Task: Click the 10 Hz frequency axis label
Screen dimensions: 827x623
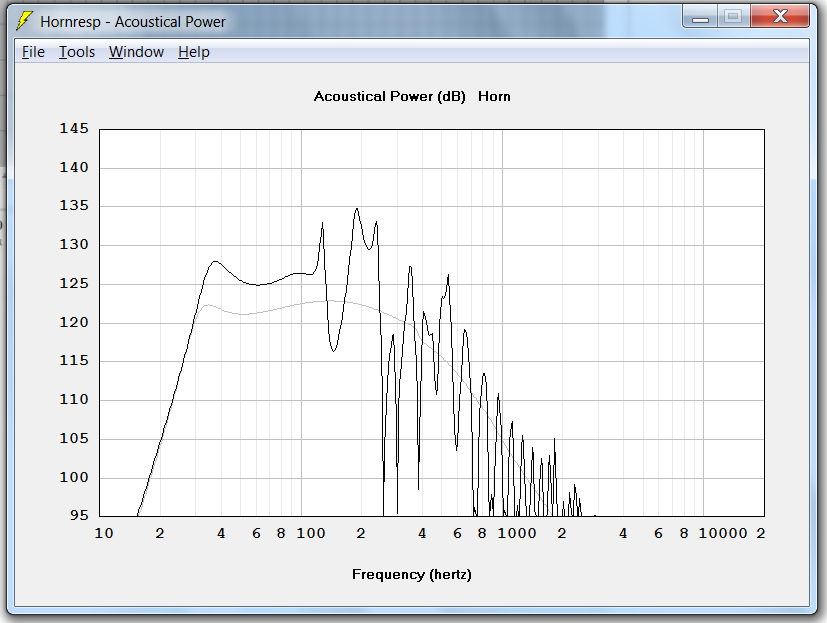Action: click(104, 533)
